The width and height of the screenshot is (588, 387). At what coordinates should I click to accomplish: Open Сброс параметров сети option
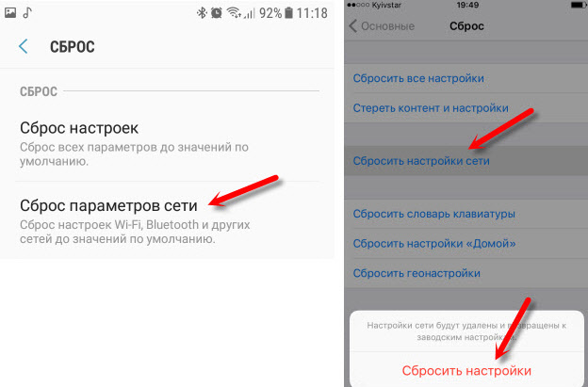pos(167,220)
